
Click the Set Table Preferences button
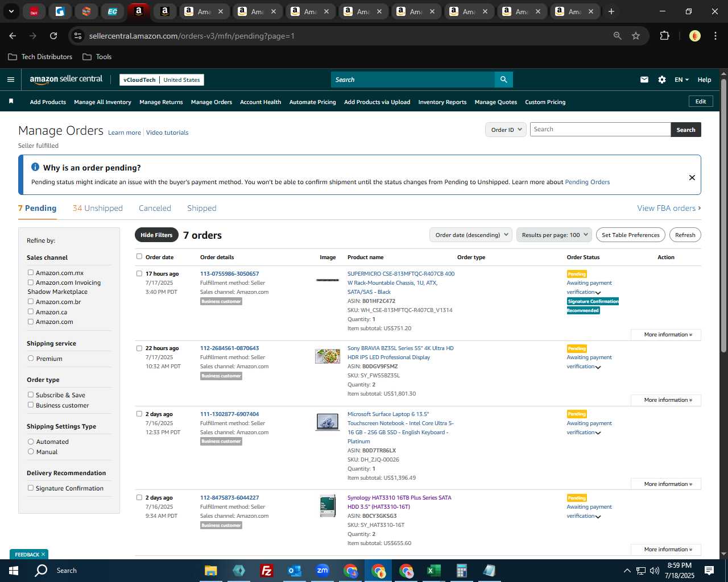pos(631,235)
